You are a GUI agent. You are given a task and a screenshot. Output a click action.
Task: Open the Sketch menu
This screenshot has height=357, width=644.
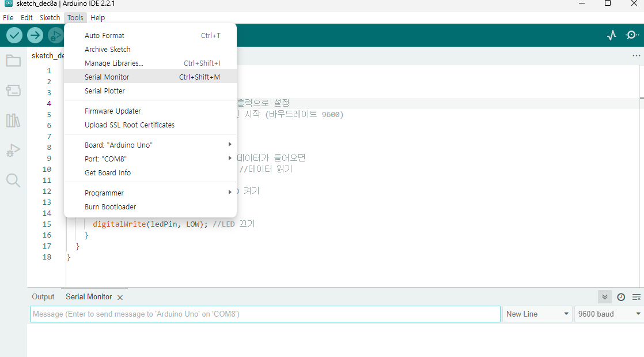(50, 18)
